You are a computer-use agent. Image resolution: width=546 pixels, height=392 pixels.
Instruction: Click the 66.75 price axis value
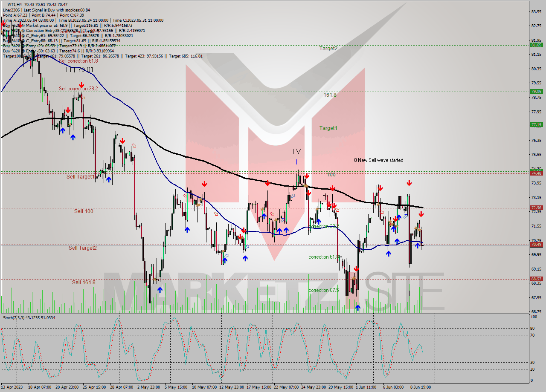(x=537, y=312)
